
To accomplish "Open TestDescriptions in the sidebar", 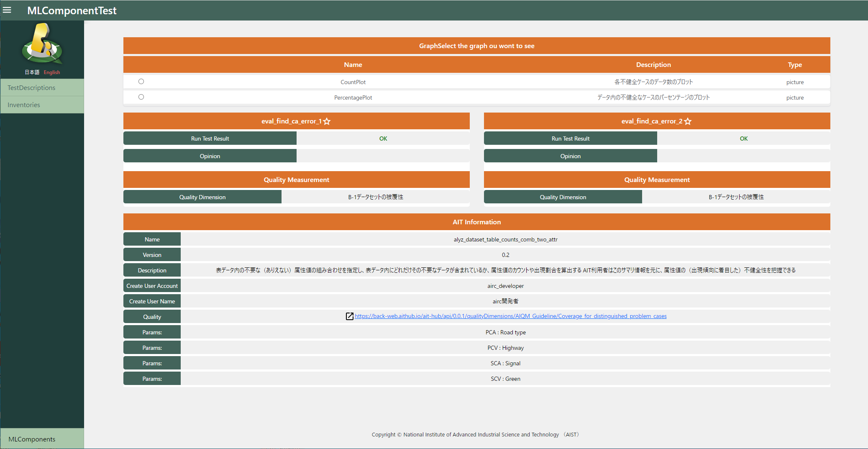I will click(x=31, y=87).
